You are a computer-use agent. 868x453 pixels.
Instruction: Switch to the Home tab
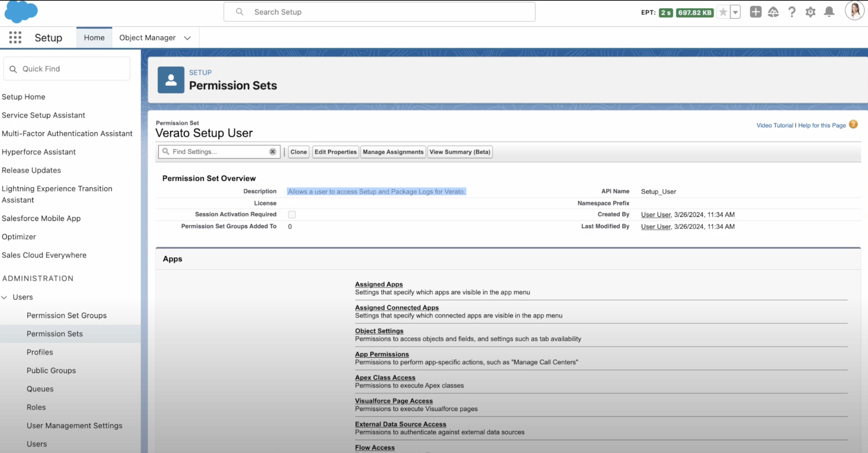(x=94, y=38)
